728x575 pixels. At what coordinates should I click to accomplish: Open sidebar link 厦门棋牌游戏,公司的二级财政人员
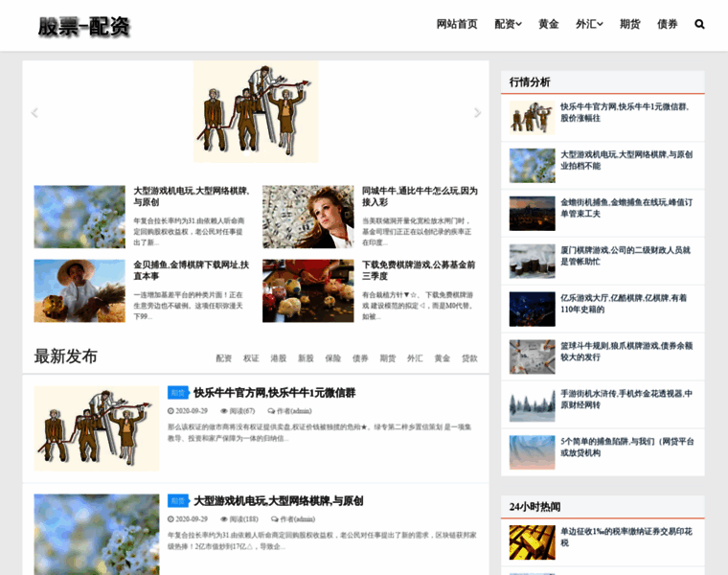coord(626,256)
